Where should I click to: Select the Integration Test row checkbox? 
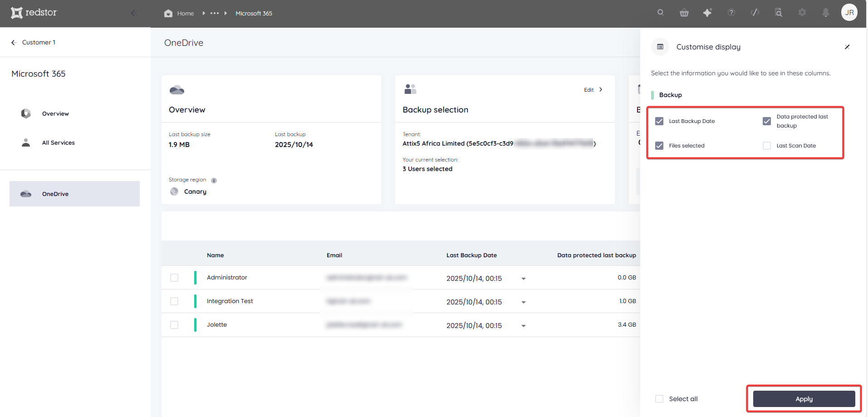(x=174, y=301)
